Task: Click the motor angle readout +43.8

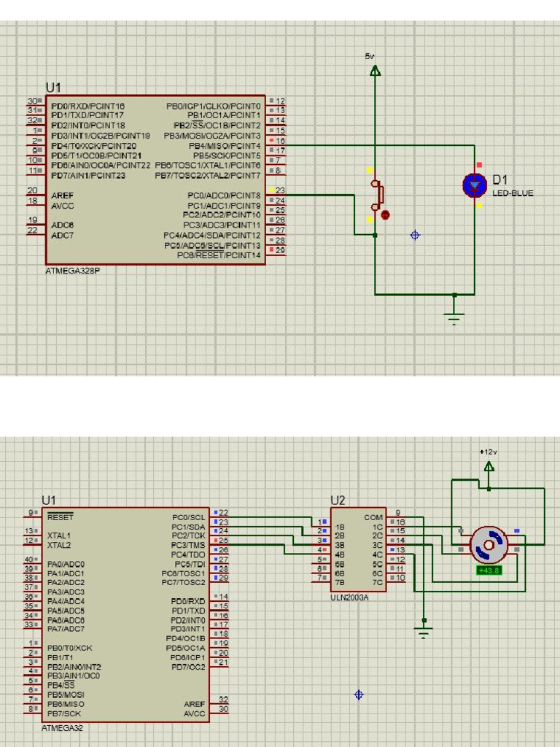Action: (489, 570)
